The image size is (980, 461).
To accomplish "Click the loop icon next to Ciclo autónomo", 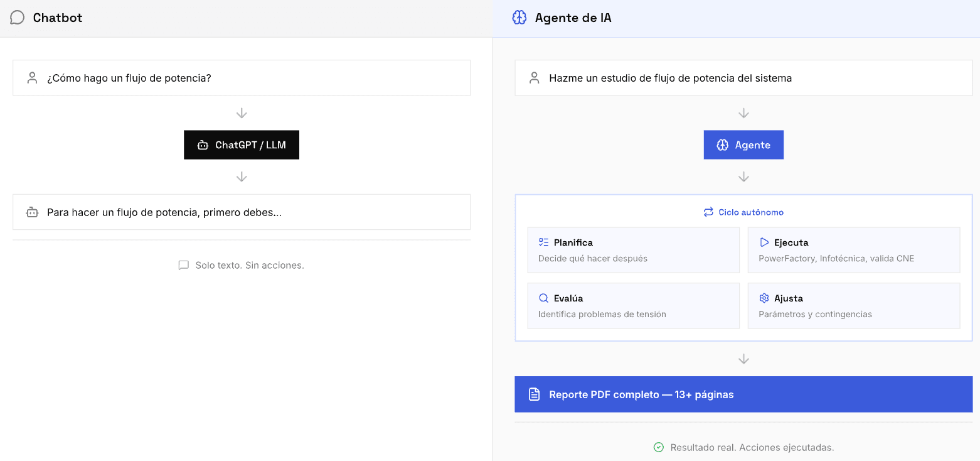I will coord(708,212).
